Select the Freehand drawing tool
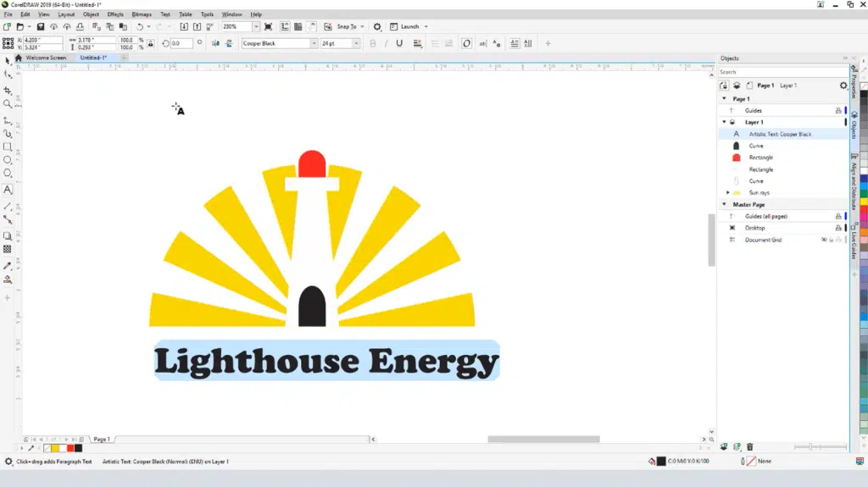Screen dimensions: 868x487 click(x=7, y=120)
